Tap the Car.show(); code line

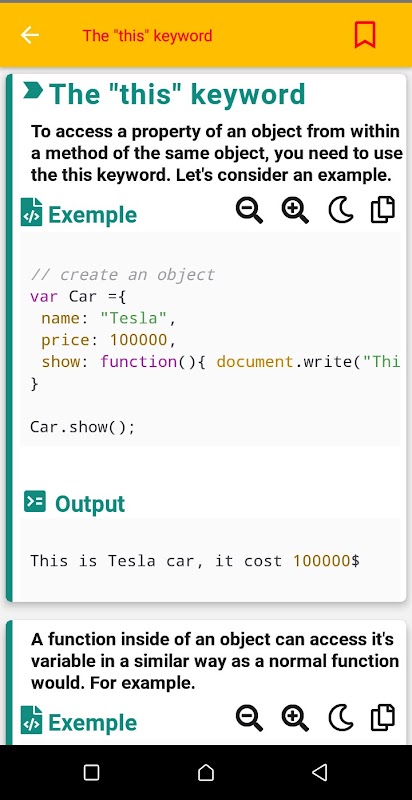83,427
